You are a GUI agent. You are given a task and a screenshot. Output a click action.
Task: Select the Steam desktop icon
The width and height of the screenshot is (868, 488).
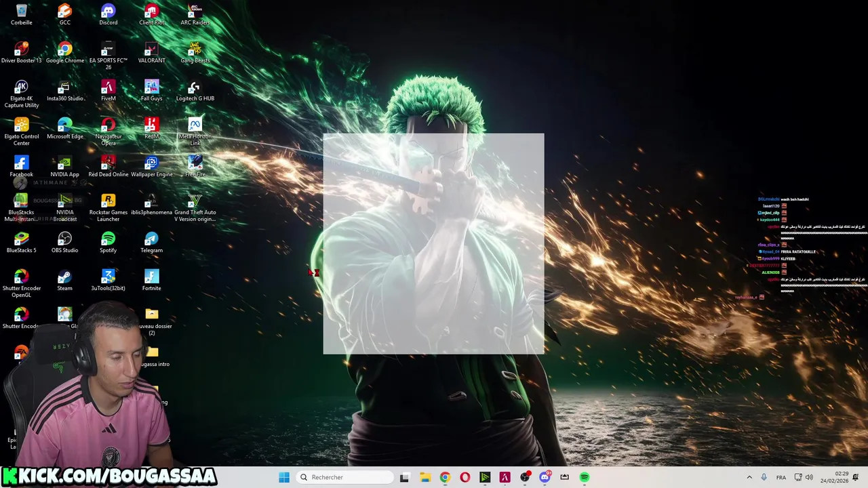pyautogui.click(x=65, y=281)
